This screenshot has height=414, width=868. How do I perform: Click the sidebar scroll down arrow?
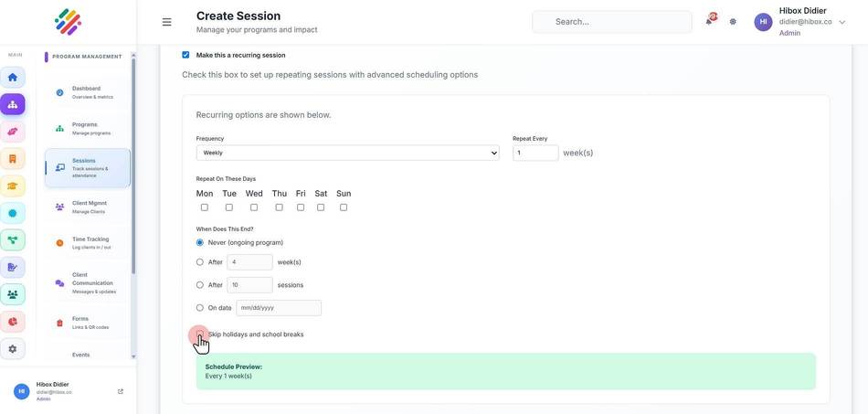pyautogui.click(x=132, y=356)
